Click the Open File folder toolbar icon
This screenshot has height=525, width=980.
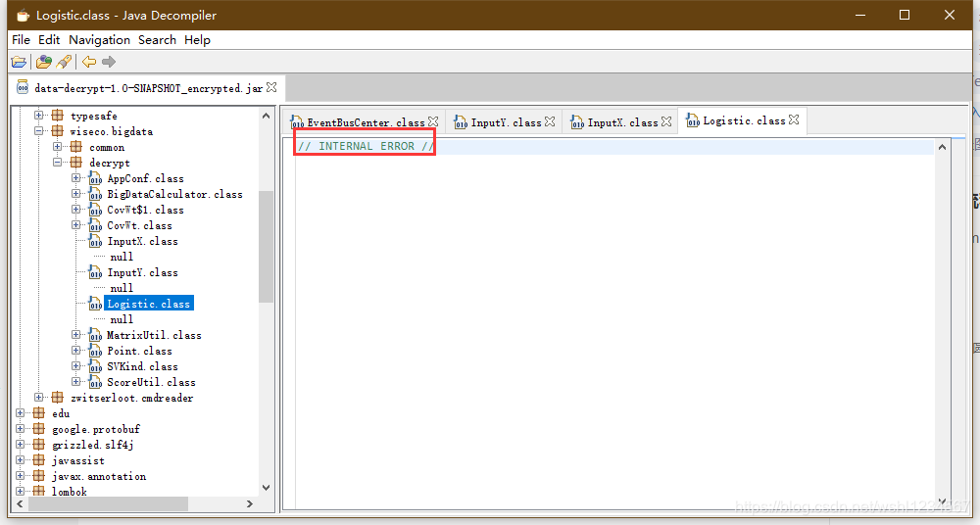(19, 62)
